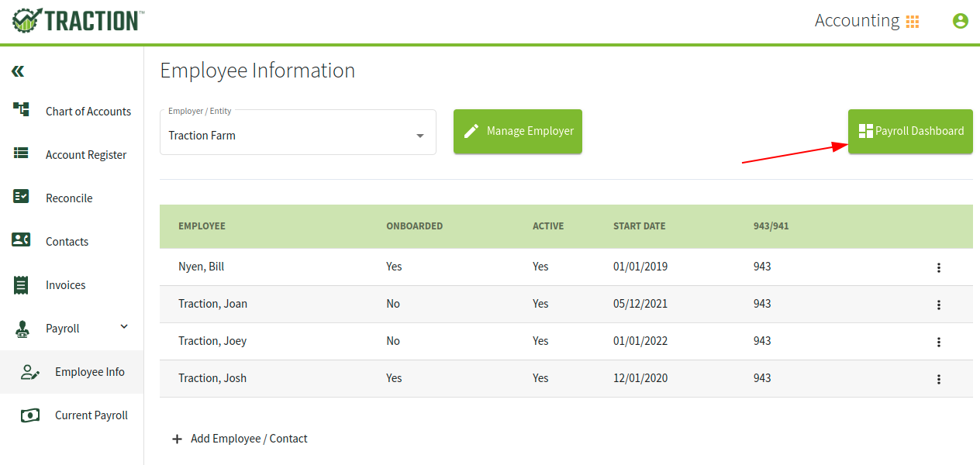Screen dimensions: 980x465
Task: Select employee name Traction, Joey
Action: pos(212,341)
